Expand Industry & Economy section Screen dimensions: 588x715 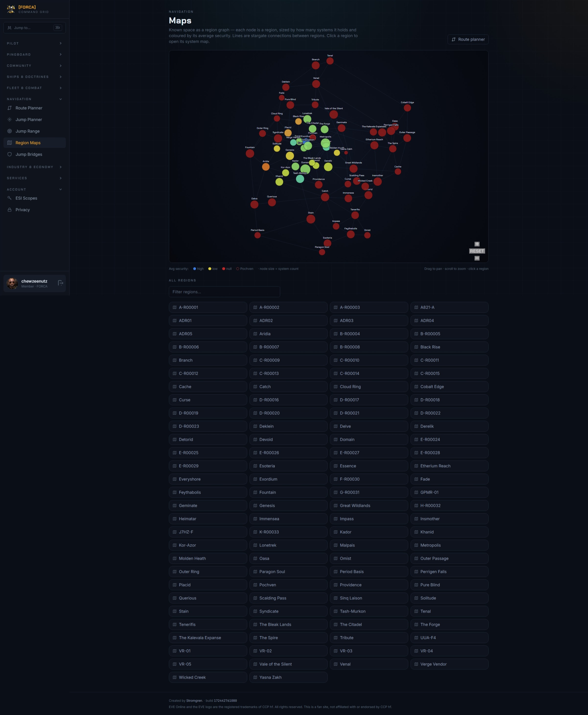point(35,167)
